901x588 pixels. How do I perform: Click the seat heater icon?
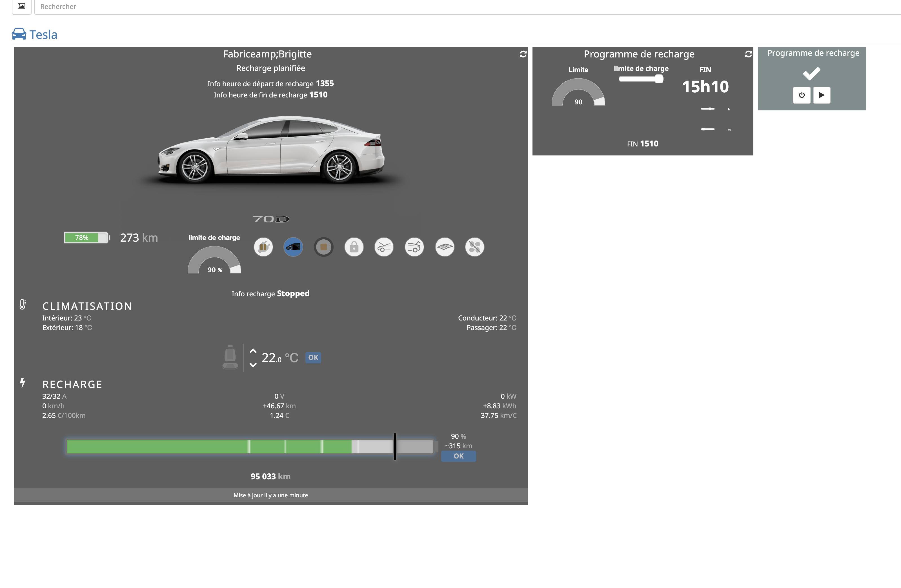(230, 357)
